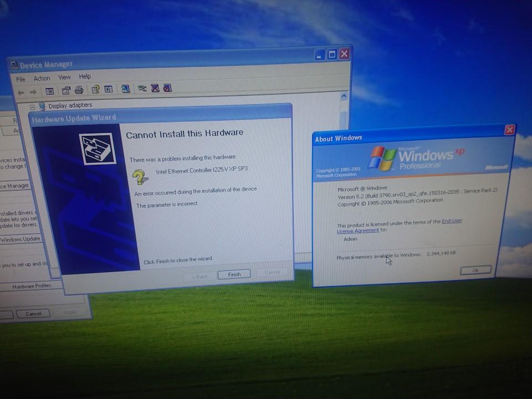
Task: Open the View menu in Device Manager
Action: [64, 78]
